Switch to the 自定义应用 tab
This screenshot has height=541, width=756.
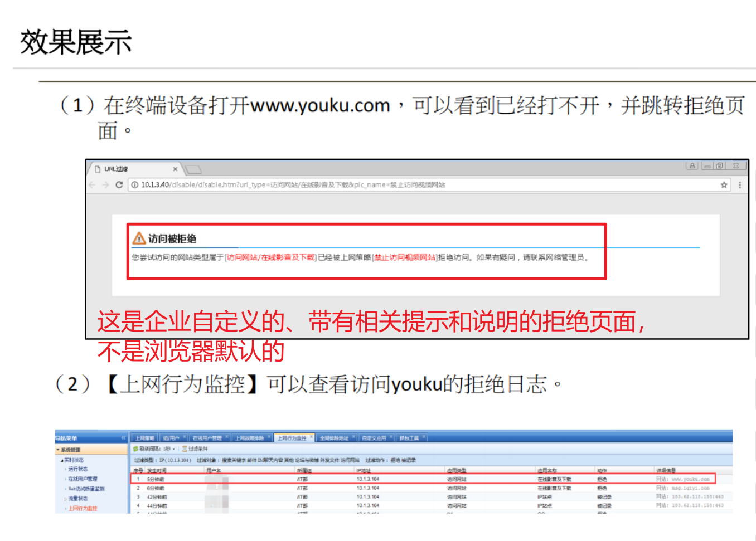tap(376, 438)
